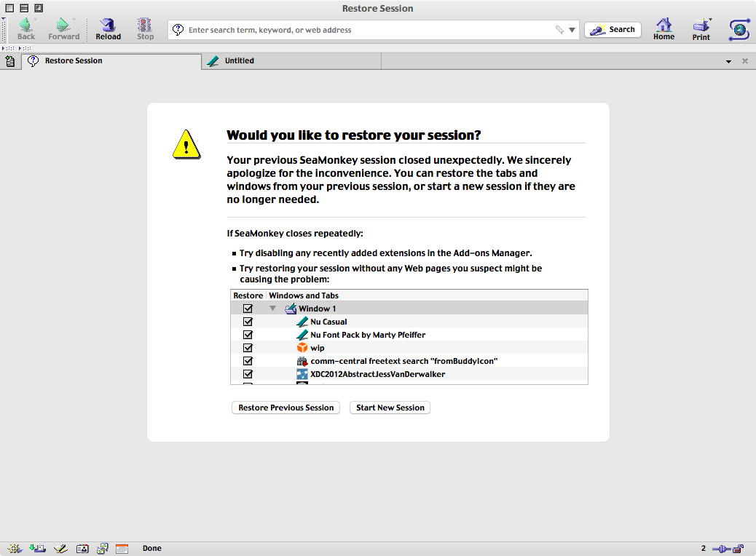Click the Home toolbar icon

(664, 29)
